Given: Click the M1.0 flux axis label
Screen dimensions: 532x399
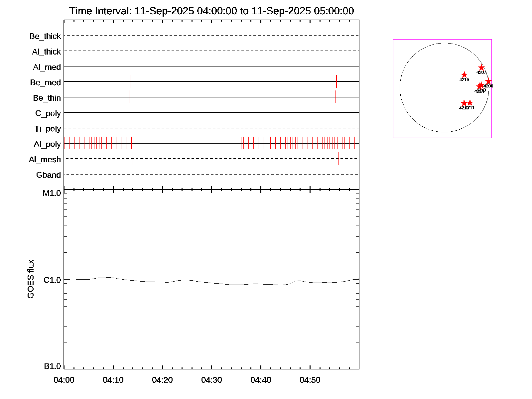Looking at the screenshot, I should (52, 193).
